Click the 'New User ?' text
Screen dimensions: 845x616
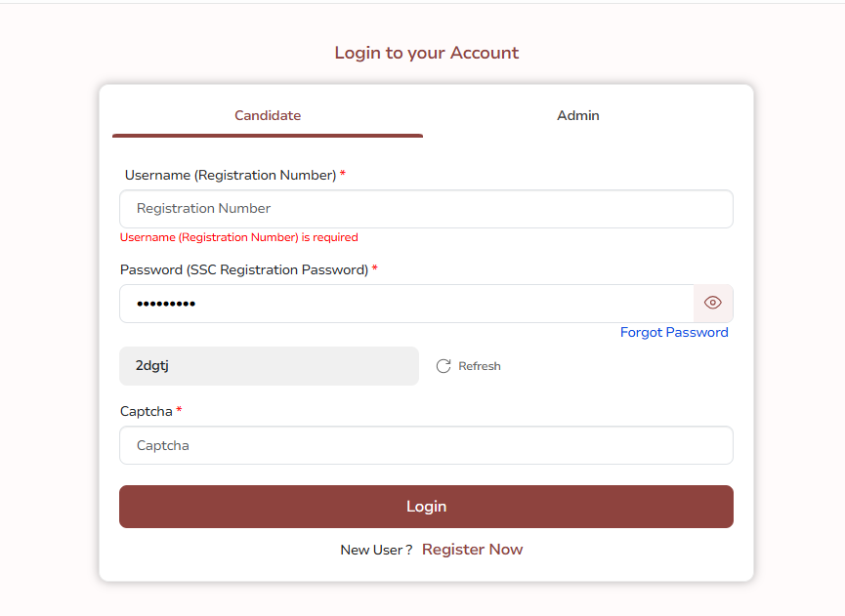376,550
